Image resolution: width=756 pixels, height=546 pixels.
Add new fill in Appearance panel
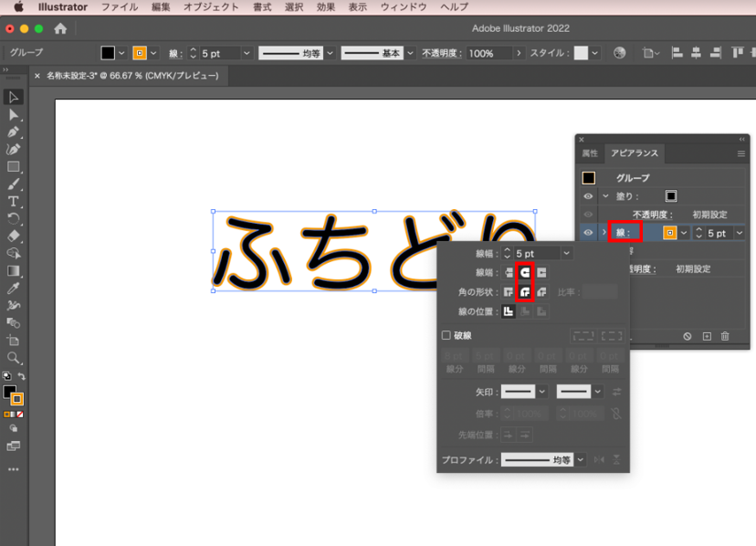point(707,336)
